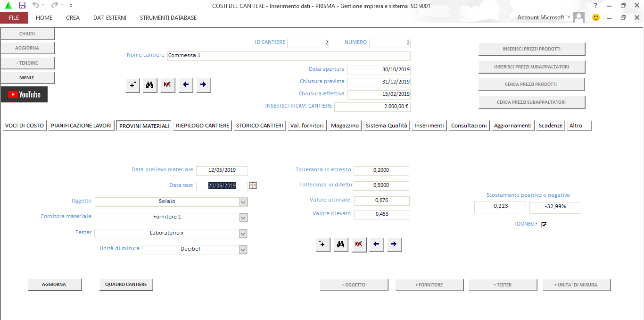Click the +FORNITORE button
Screen dimensions: 644x320
(429, 285)
